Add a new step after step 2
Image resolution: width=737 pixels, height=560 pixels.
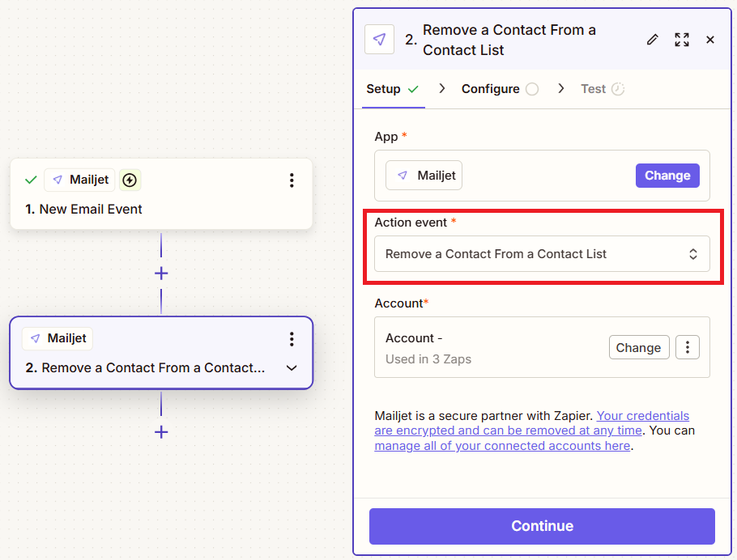pyautogui.click(x=161, y=432)
